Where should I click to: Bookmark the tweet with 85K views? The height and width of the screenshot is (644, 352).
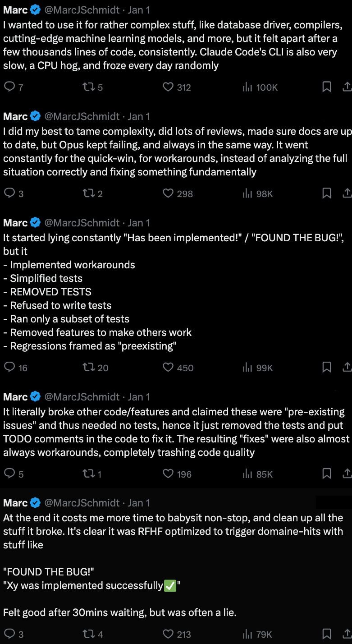click(327, 474)
